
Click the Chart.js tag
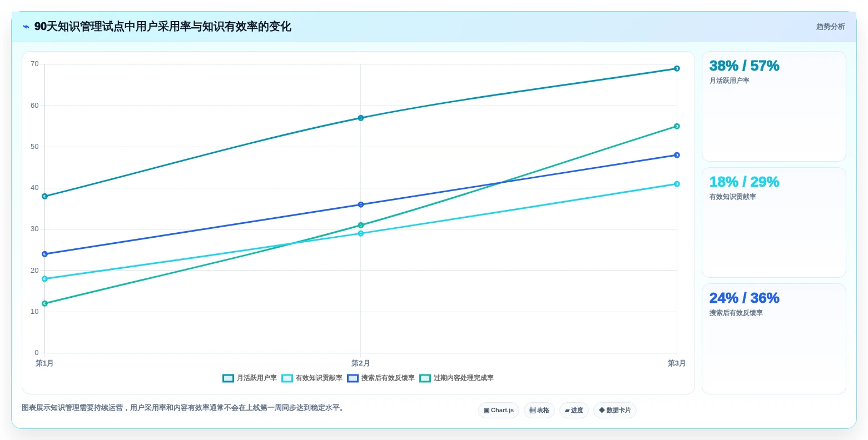click(x=499, y=411)
